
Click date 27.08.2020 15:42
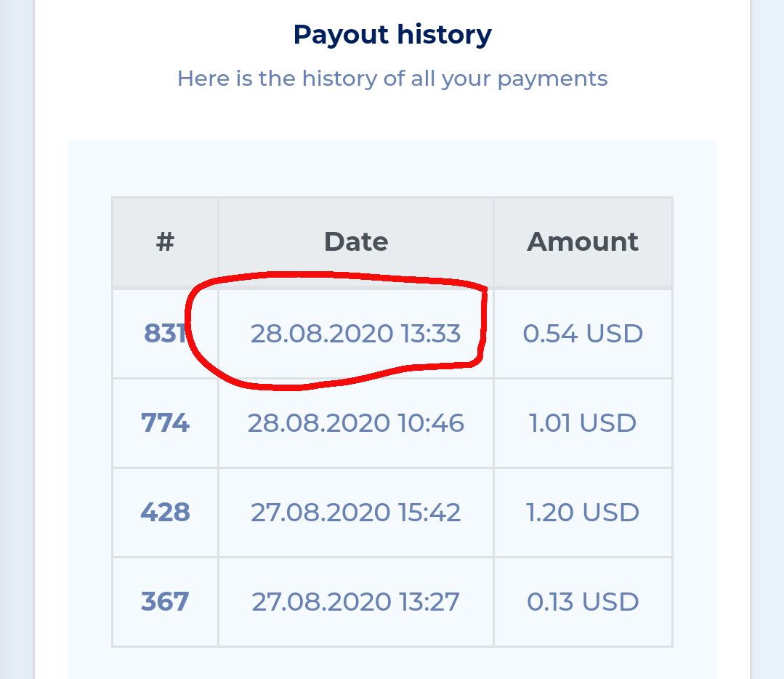coord(355,513)
